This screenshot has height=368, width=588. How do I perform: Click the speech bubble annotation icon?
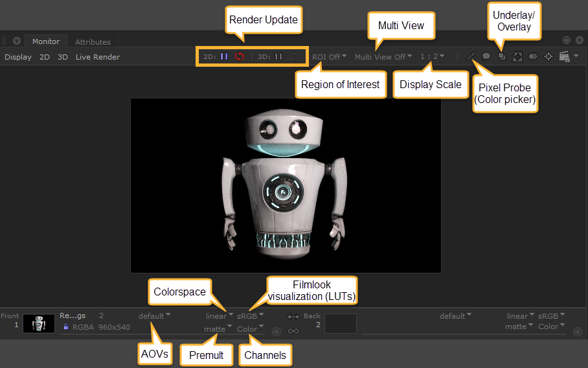pos(486,56)
